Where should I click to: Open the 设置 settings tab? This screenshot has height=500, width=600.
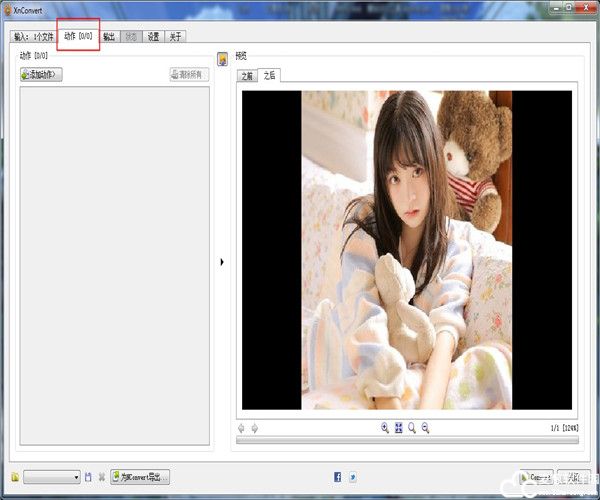point(153,37)
